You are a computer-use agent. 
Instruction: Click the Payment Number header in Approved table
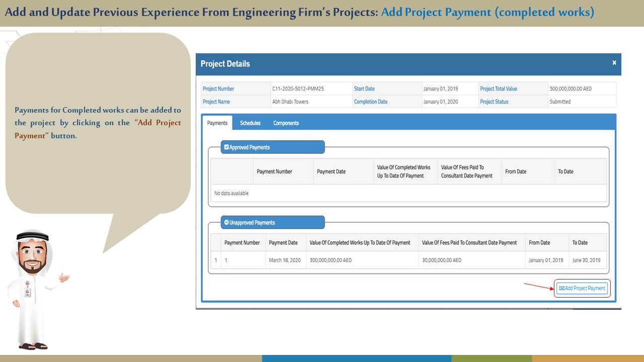274,171
